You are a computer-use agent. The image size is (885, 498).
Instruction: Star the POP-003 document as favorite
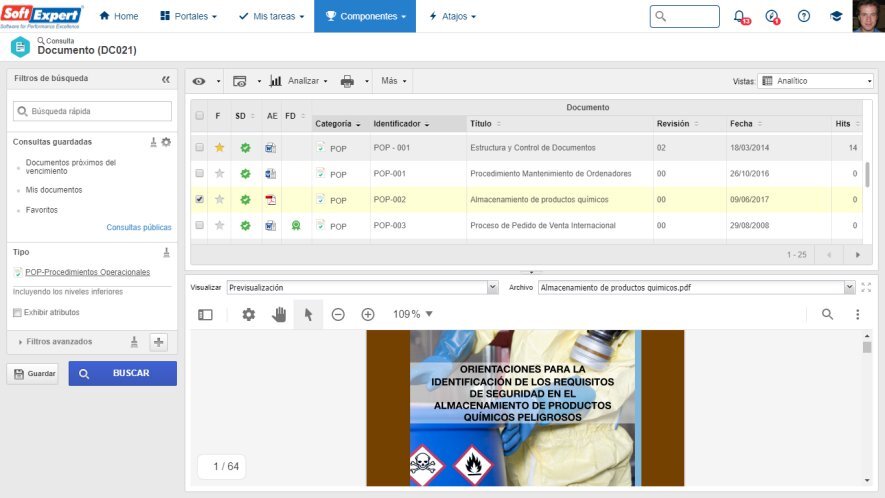(219, 226)
